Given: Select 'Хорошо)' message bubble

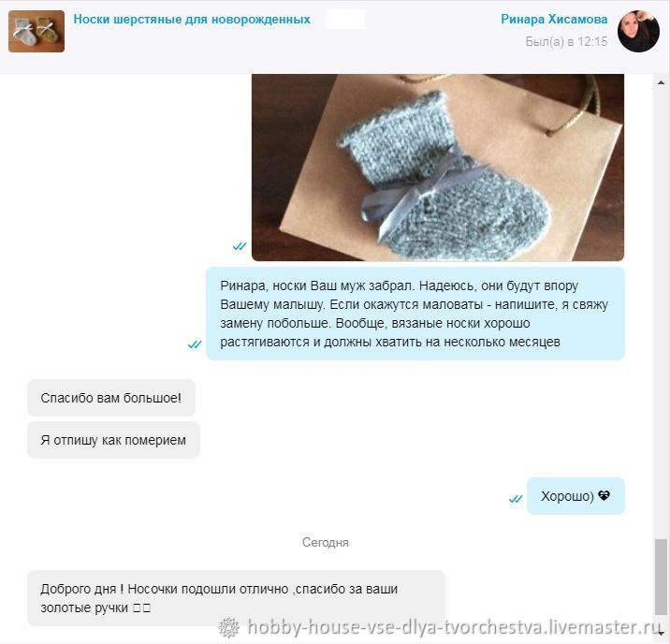Looking at the screenshot, I should click(x=575, y=496).
